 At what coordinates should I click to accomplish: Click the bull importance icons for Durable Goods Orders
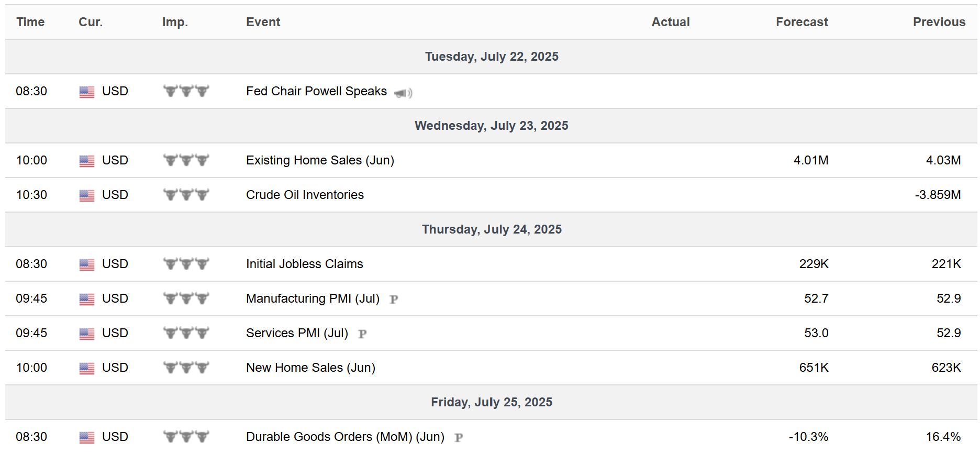pos(186,437)
